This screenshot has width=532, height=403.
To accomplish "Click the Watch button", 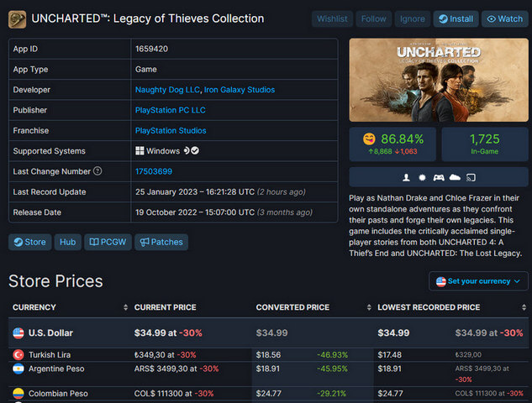I will (x=505, y=19).
